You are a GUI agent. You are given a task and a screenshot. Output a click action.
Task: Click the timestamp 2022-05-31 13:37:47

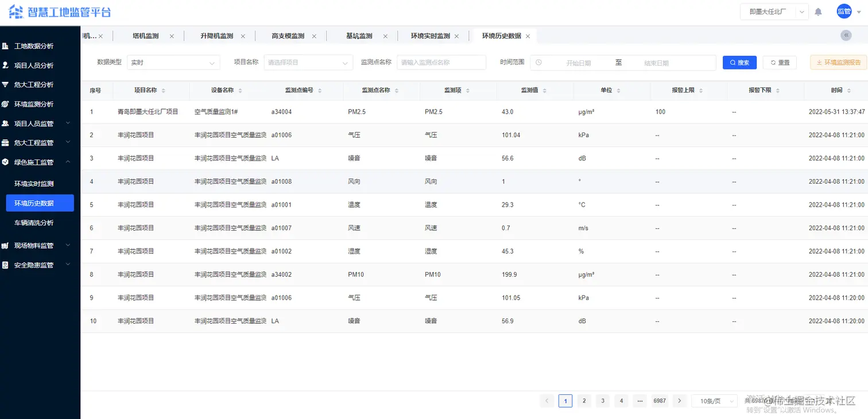[x=837, y=112]
